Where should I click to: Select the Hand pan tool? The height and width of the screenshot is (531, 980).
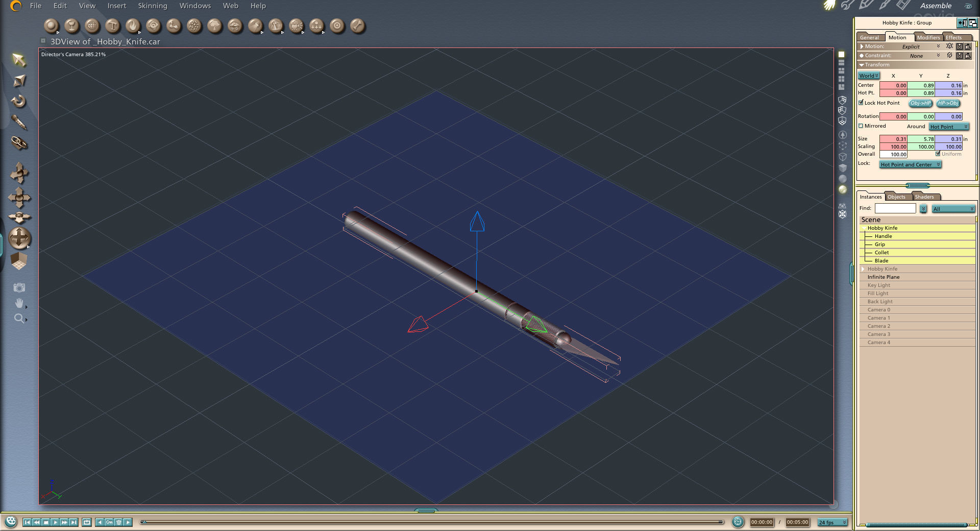coord(19,303)
